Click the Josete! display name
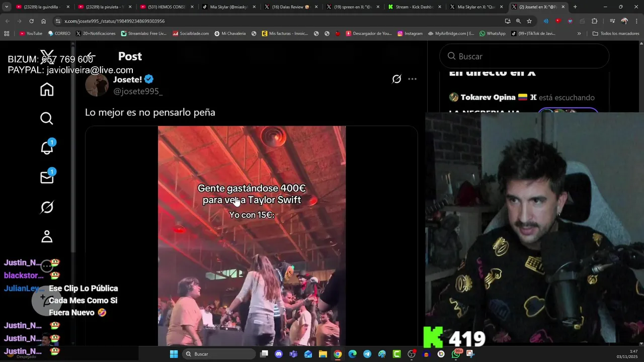The width and height of the screenshot is (644, 362). coord(127,79)
